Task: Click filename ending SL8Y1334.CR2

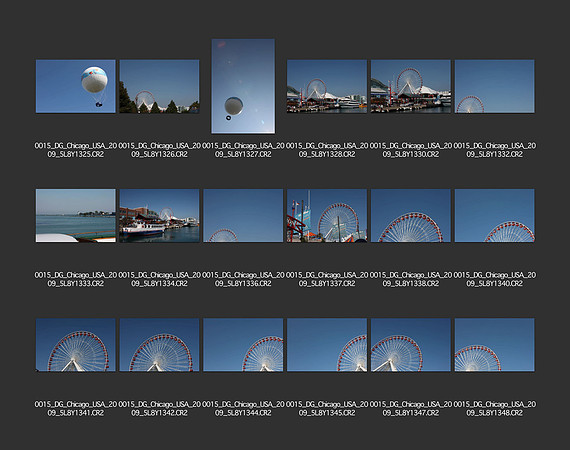Action: tap(159, 279)
